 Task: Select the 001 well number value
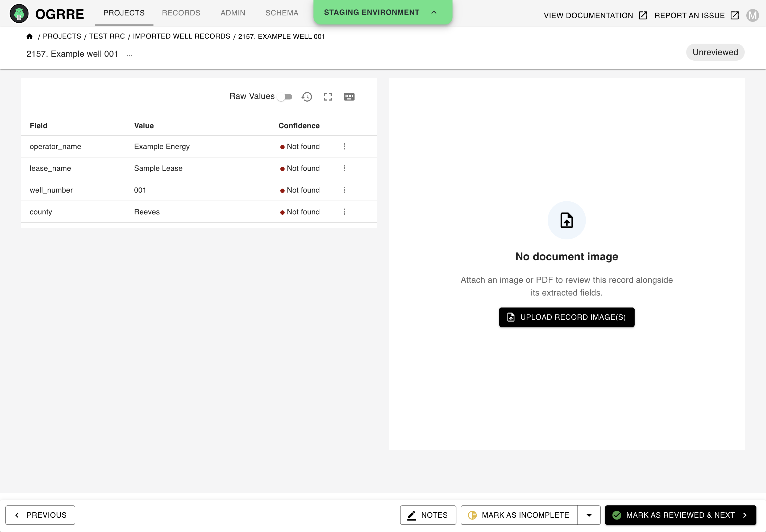pos(140,190)
